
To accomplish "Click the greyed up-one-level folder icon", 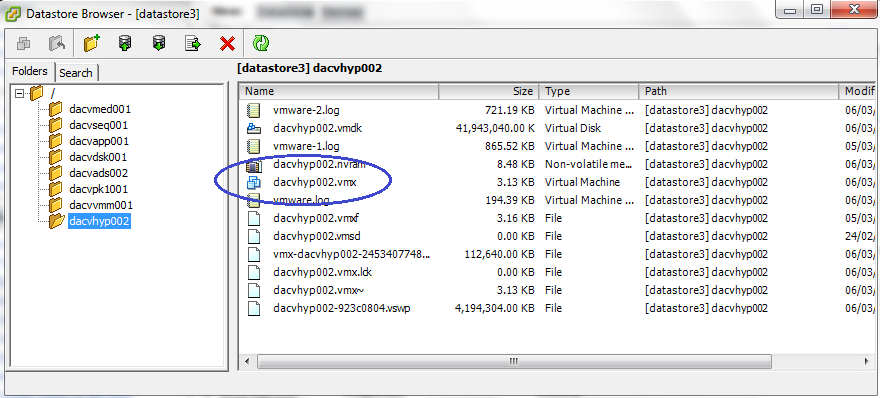I will click(x=57, y=43).
